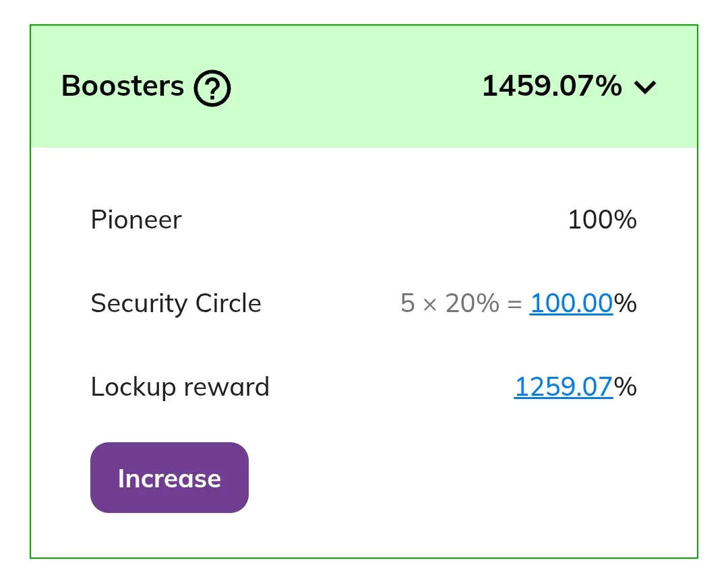The height and width of the screenshot is (573, 728).
Task: Click the word Circle in Security Circle
Action: [x=228, y=303]
